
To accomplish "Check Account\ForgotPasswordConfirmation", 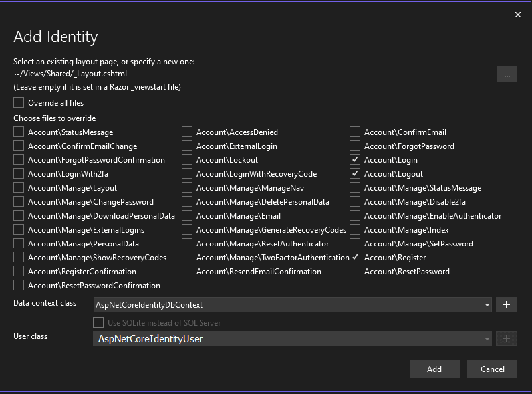I will point(19,159).
